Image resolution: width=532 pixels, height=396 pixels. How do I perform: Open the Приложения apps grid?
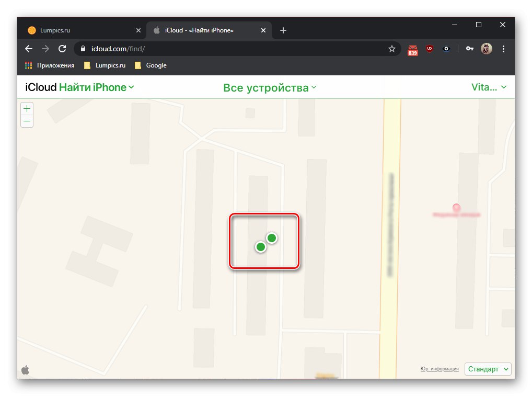click(50, 65)
